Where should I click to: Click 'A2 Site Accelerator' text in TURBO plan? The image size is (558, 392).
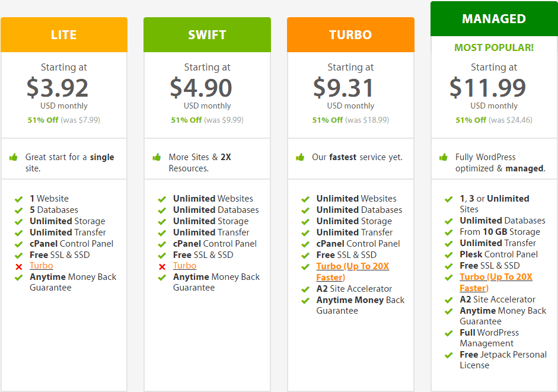[354, 288]
